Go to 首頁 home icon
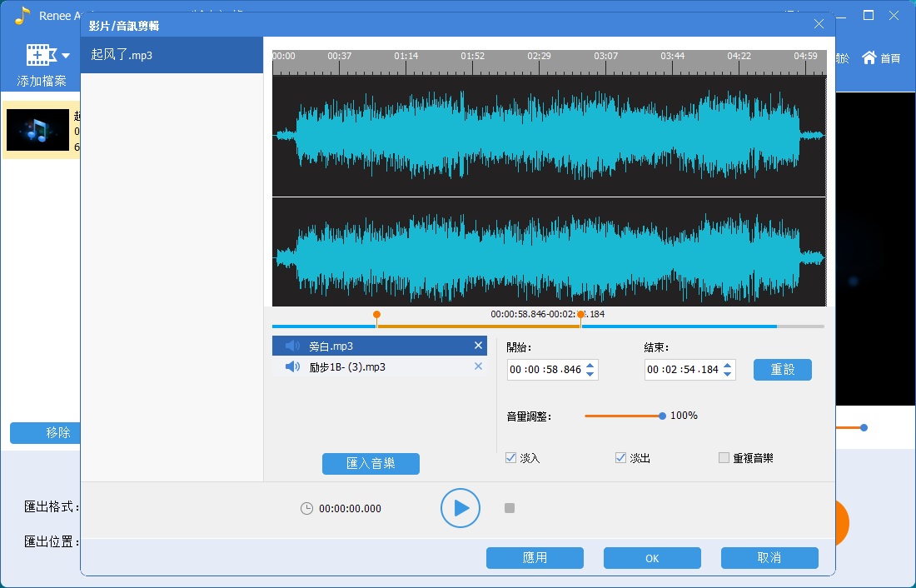The height and width of the screenshot is (588, 916). [x=869, y=57]
